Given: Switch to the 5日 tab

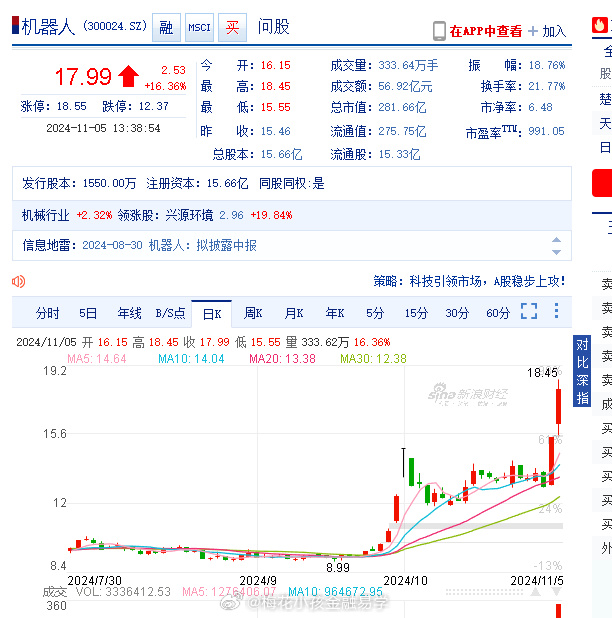Looking at the screenshot, I should 88,313.
